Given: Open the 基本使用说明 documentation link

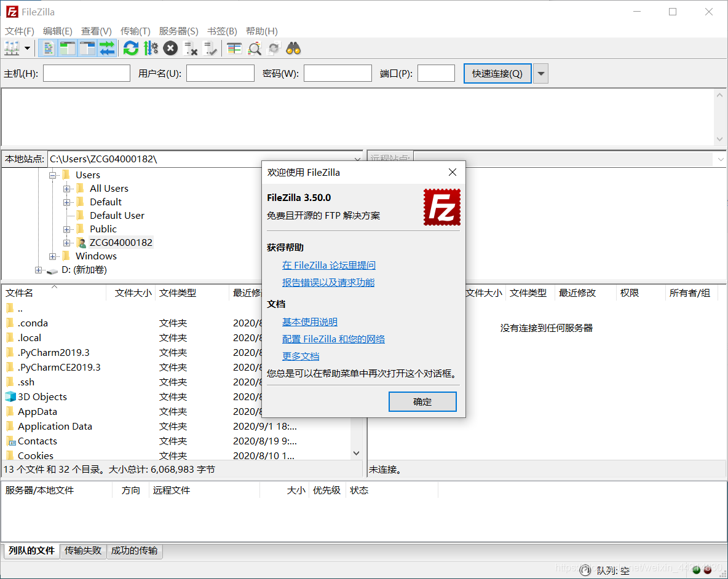Looking at the screenshot, I should pos(310,321).
